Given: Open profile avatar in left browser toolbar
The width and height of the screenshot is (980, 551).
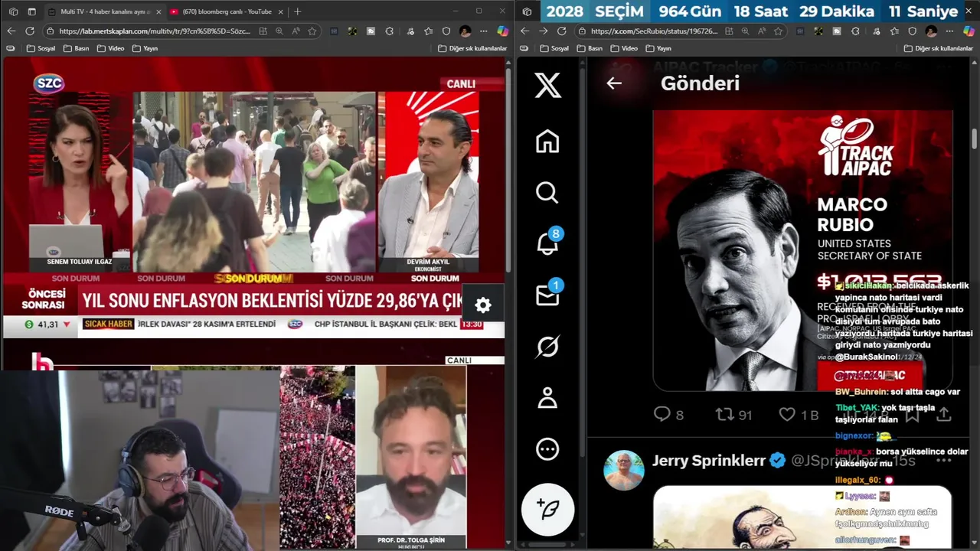Looking at the screenshot, I should point(465,31).
